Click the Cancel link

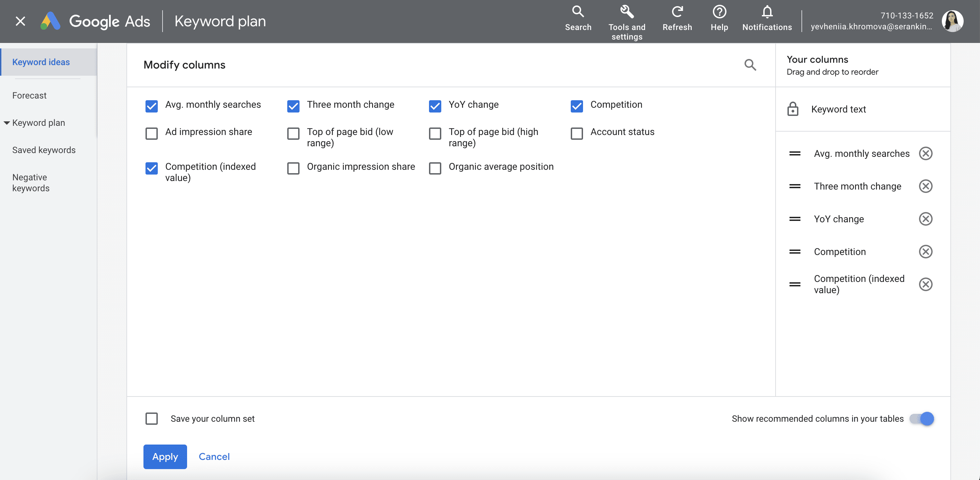pyautogui.click(x=214, y=457)
